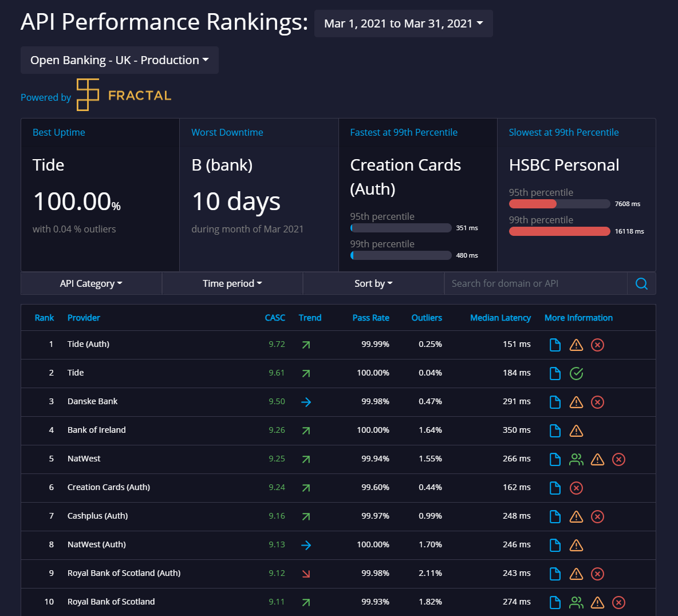Open the Open Banking - UK - Production selector
The image size is (678, 616).
click(x=119, y=60)
